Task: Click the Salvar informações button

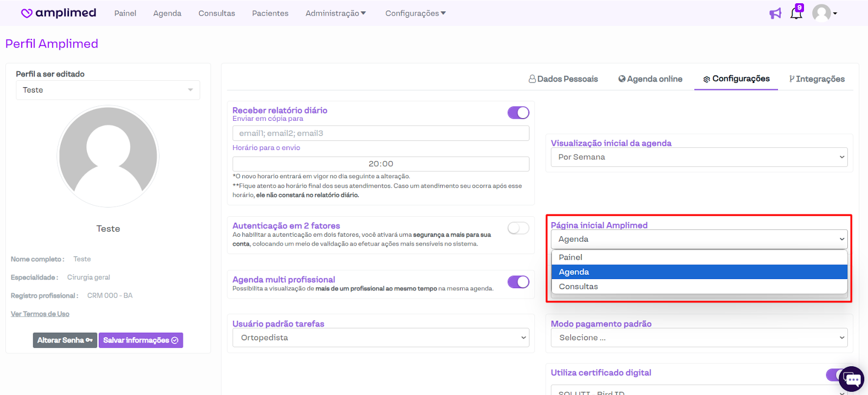Action: 141,340
